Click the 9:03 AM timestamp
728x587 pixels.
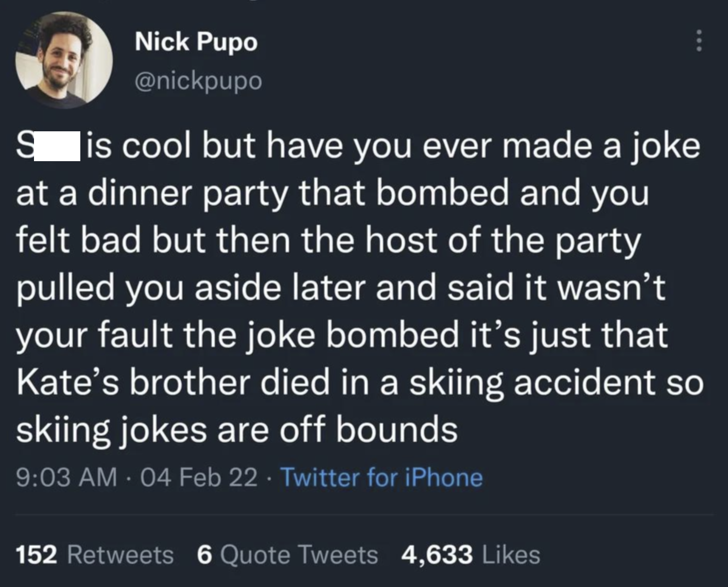66,477
